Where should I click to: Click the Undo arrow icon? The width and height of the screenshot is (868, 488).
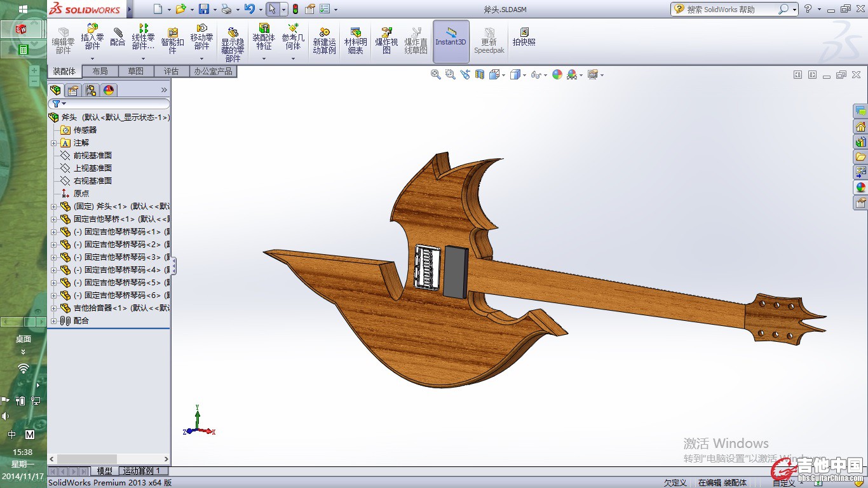249,9
